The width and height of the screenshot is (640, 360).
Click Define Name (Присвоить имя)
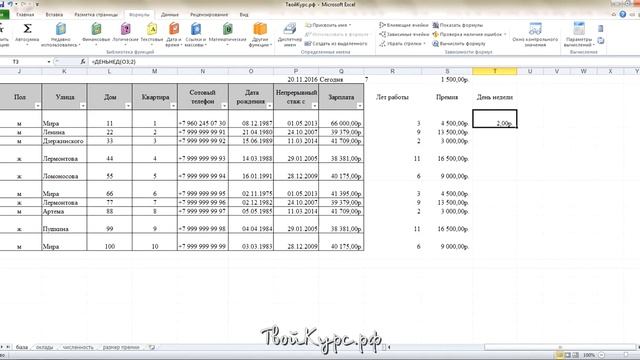(x=329, y=25)
